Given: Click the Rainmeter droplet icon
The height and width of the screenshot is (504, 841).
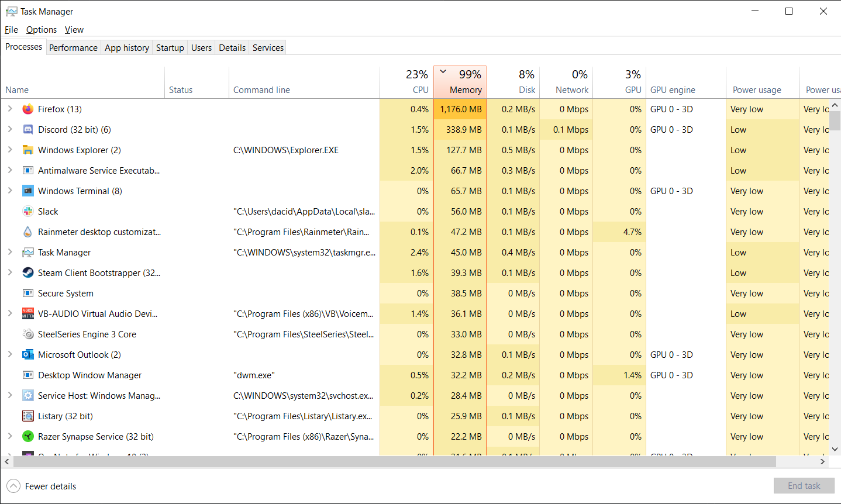Looking at the screenshot, I should (27, 232).
